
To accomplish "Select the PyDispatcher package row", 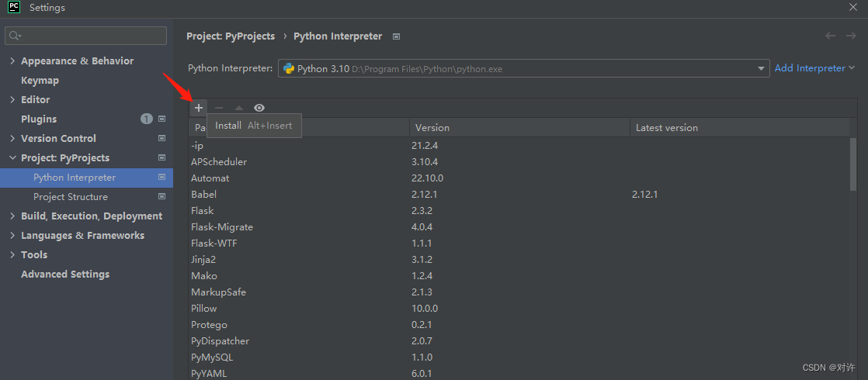I will pyautogui.click(x=519, y=340).
